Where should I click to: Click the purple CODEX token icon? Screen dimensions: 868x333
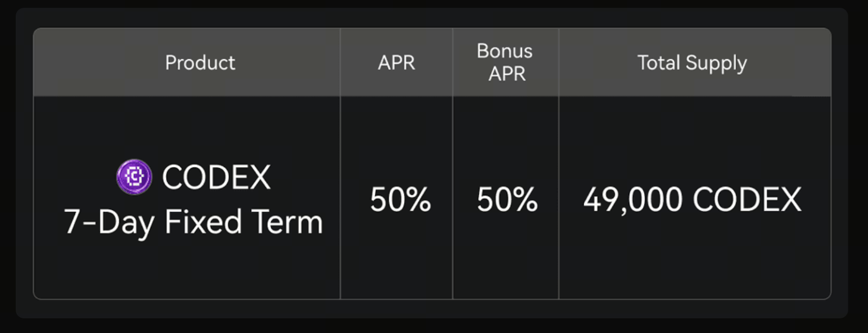134,177
